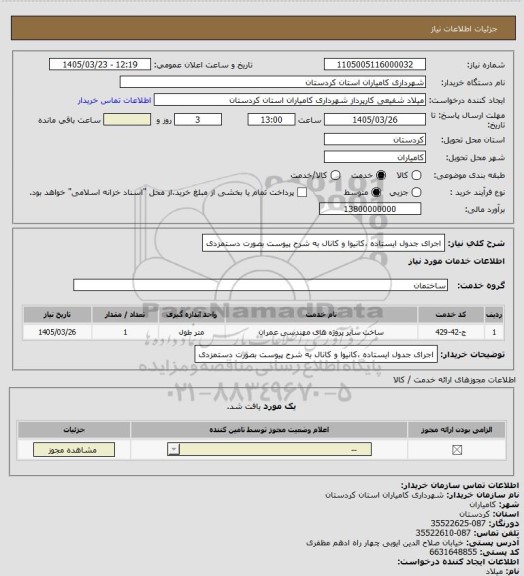Click the جزئیات اطلاعات نیاز page title
This screenshot has height=576, width=524.
pyautogui.click(x=464, y=29)
